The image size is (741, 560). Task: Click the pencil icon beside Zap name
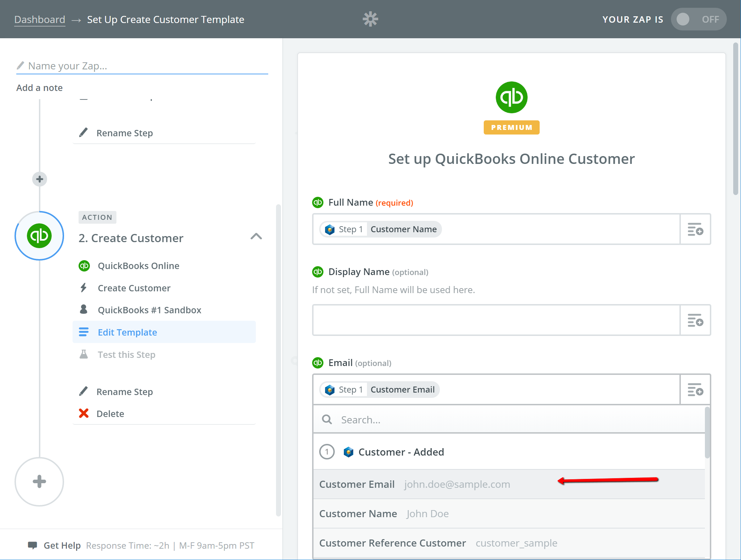pyautogui.click(x=21, y=65)
